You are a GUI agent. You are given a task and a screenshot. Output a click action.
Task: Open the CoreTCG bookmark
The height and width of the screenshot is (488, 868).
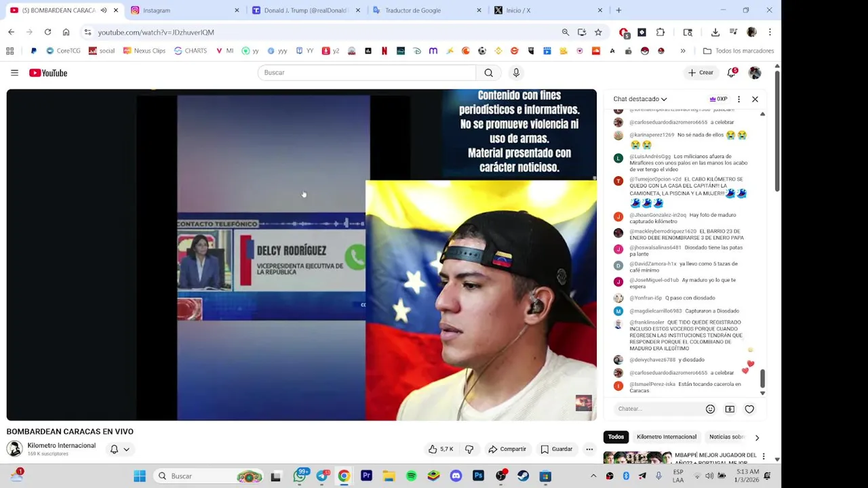pos(63,51)
